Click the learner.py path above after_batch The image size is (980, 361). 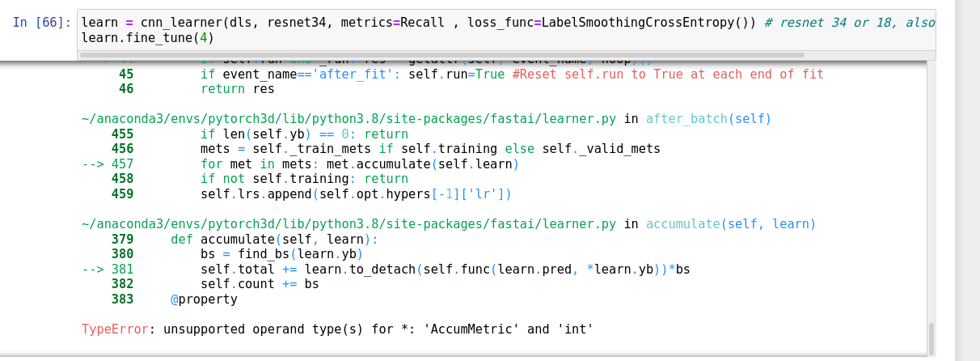click(348, 119)
